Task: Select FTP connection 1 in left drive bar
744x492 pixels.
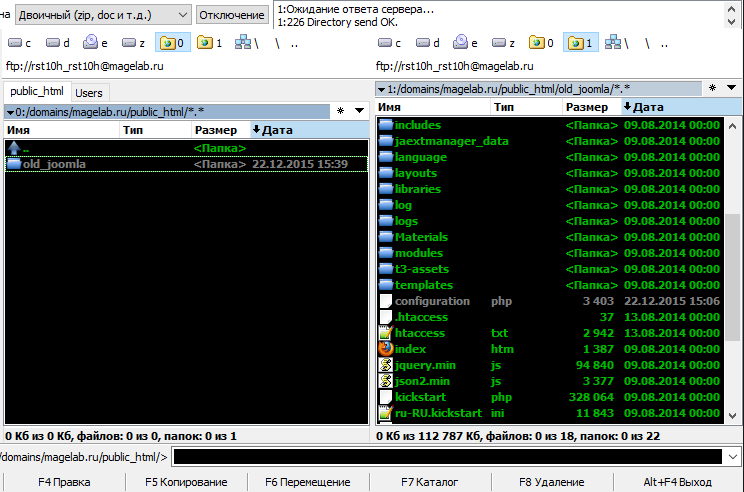Action: 207,43
